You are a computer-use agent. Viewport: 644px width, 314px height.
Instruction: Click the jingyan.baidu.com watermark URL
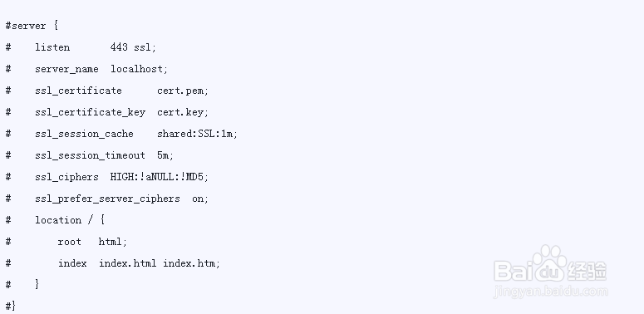pos(550,291)
